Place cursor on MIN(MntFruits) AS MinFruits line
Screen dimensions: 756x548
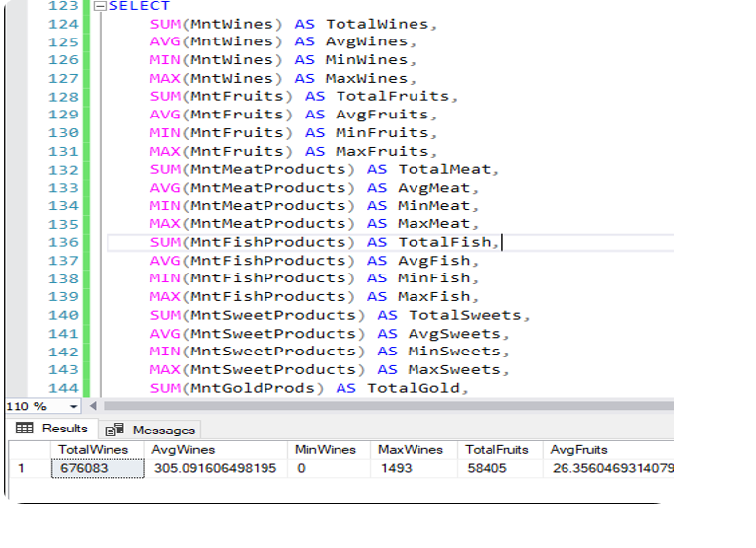point(293,132)
